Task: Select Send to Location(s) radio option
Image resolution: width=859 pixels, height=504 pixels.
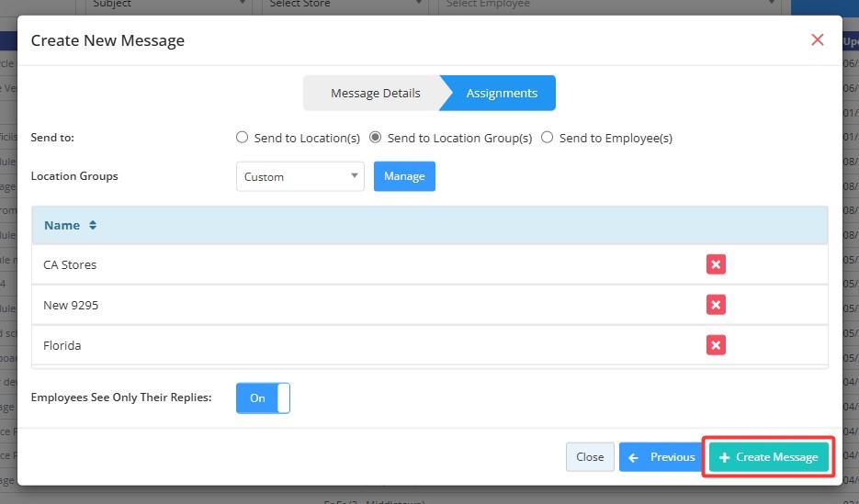Action: click(243, 138)
